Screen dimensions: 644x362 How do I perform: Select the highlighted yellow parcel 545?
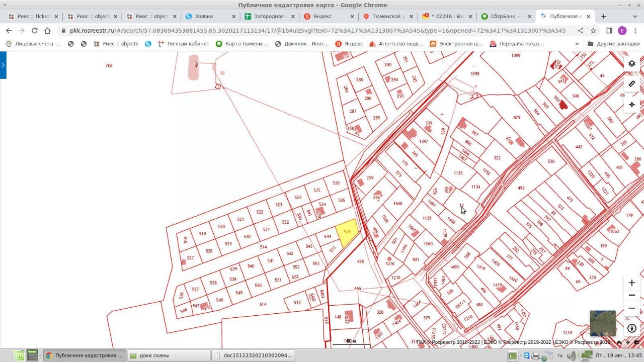[x=348, y=232]
